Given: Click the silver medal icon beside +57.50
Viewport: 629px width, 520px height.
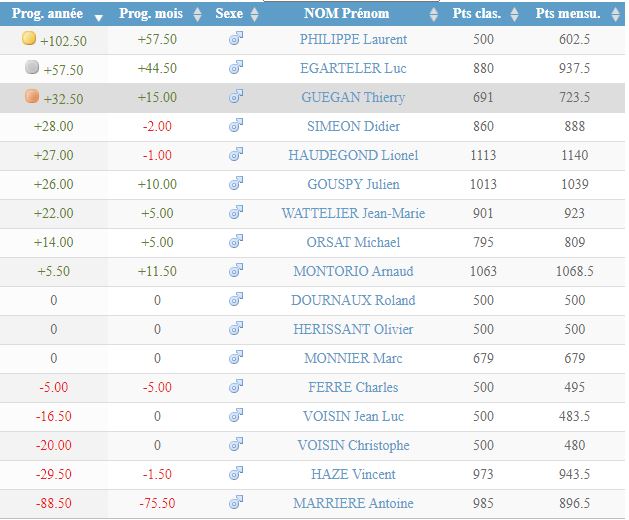Looking at the screenshot, I should point(29,67).
